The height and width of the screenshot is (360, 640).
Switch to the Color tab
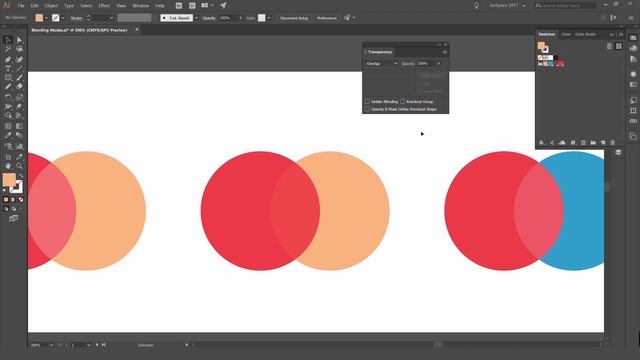coord(566,34)
